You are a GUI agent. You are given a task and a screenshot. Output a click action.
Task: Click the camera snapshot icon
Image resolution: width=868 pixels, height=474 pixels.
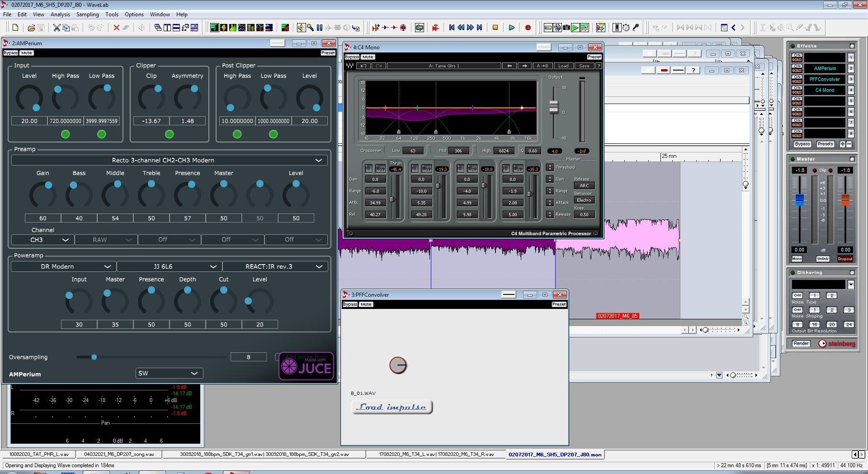pyautogui.click(x=566, y=28)
